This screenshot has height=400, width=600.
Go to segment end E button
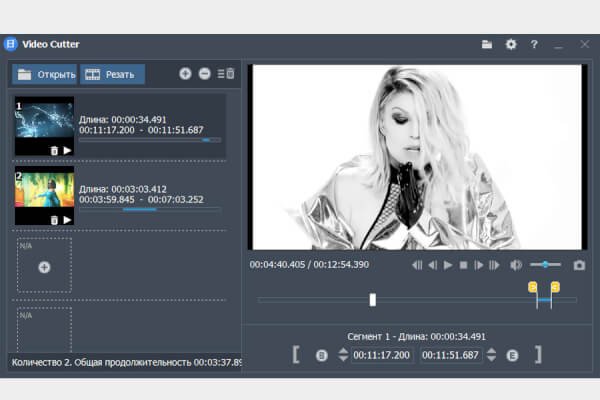click(512, 356)
